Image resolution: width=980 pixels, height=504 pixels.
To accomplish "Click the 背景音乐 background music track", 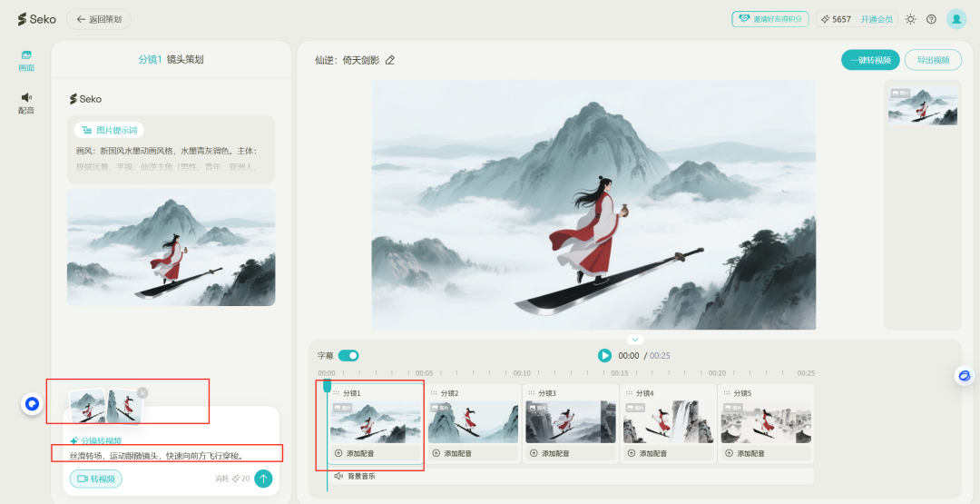I will [x=362, y=476].
